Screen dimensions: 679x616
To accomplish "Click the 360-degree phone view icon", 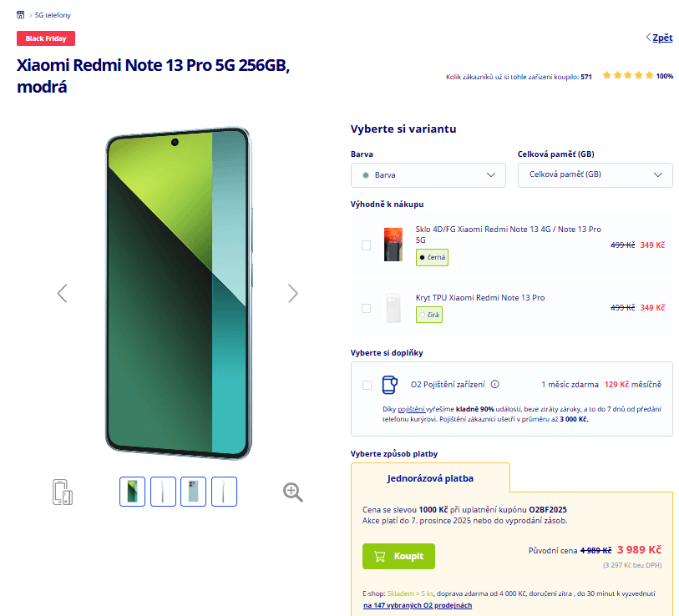I will [63, 492].
